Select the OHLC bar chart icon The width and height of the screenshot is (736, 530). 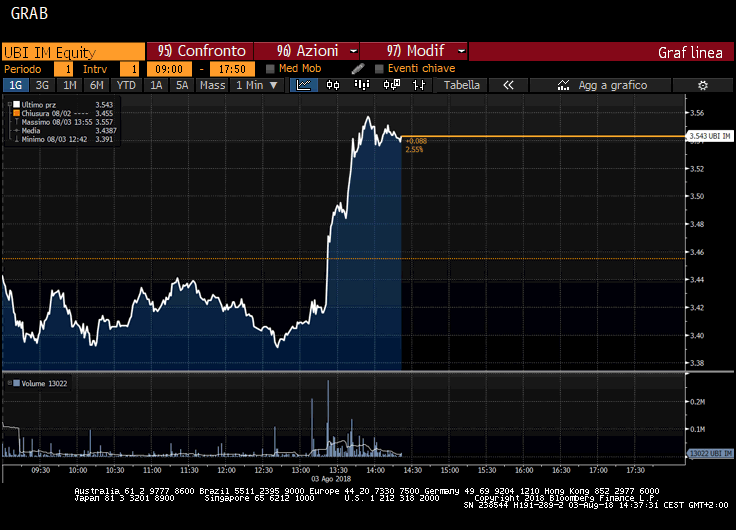click(x=419, y=85)
